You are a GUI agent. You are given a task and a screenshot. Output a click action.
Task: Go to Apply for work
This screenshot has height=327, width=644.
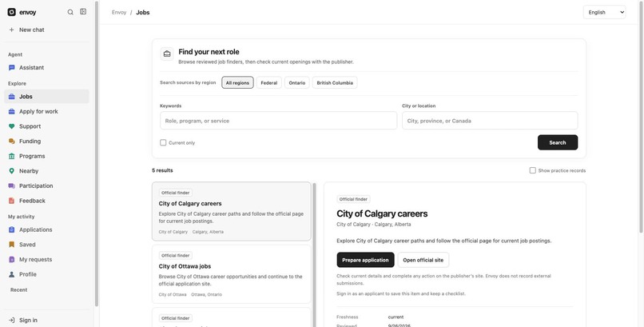[x=47, y=112]
